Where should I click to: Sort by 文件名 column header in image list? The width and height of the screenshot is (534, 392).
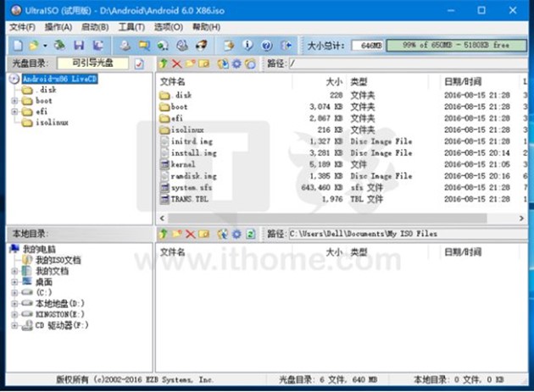(x=174, y=82)
